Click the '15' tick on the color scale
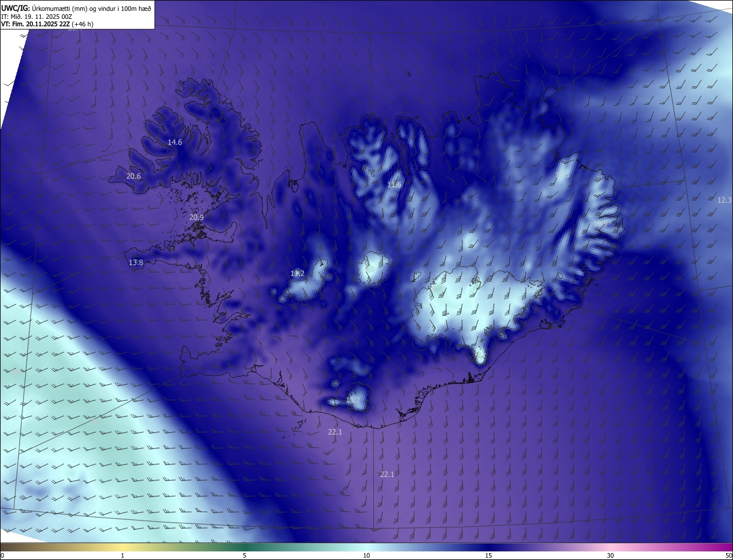The height and width of the screenshot is (560, 733). click(x=488, y=556)
